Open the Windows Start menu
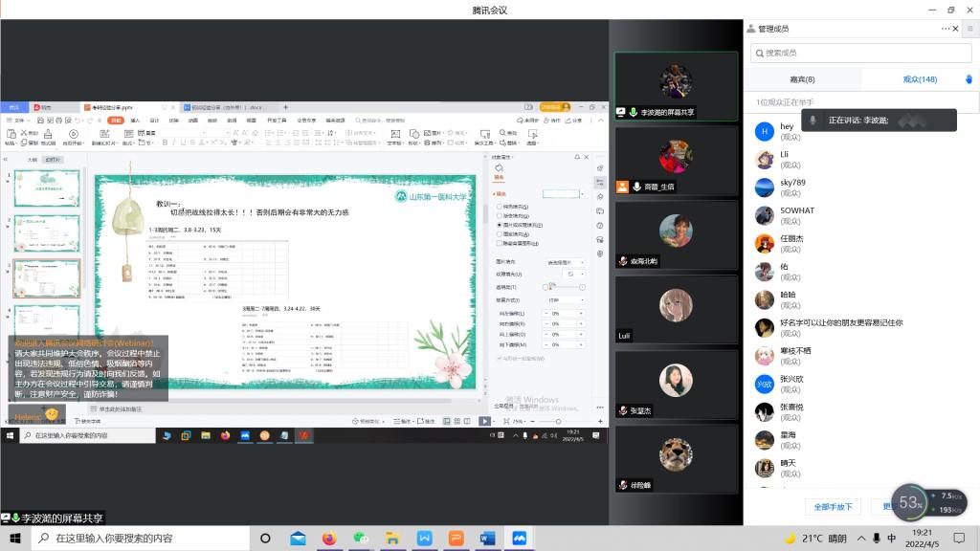The width and height of the screenshot is (980, 551). click(x=16, y=539)
